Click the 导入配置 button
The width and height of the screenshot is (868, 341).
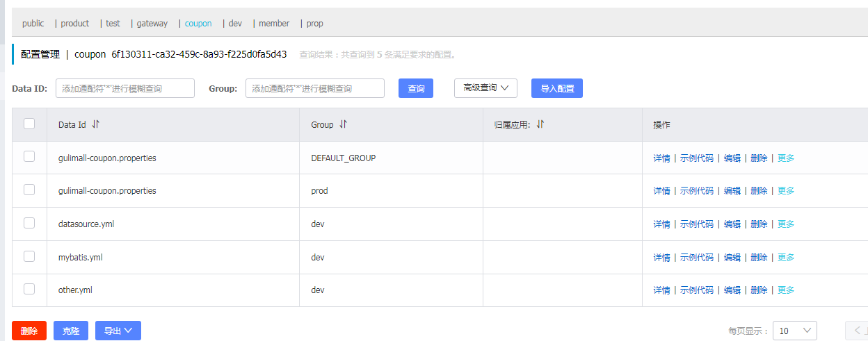[557, 88]
